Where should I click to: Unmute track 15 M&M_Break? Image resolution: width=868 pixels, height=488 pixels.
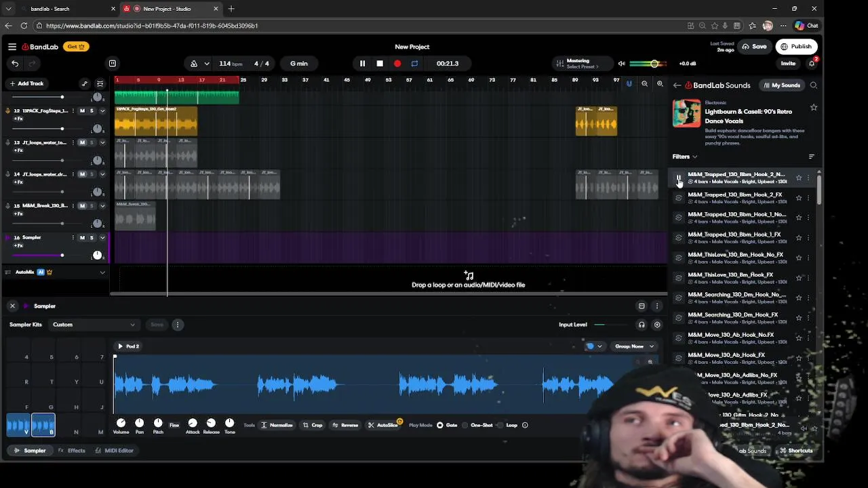point(82,206)
